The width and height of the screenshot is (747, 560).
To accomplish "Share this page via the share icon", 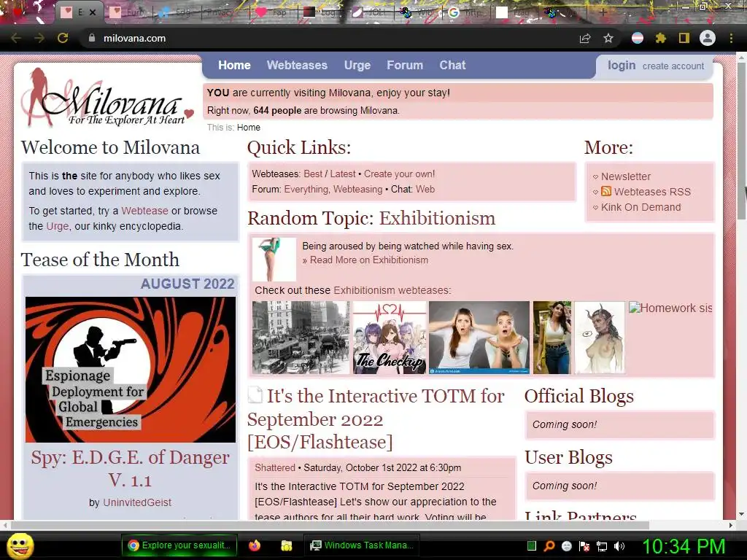I will pyautogui.click(x=585, y=38).
